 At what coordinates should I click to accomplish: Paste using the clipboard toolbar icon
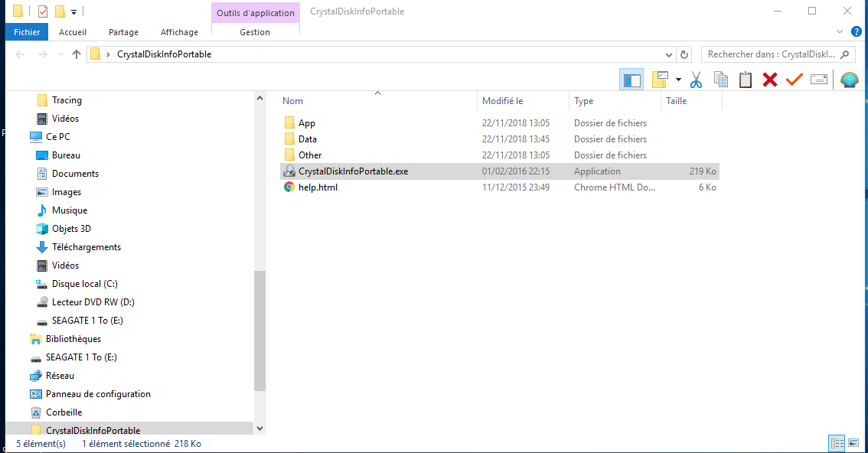(746, 80)
